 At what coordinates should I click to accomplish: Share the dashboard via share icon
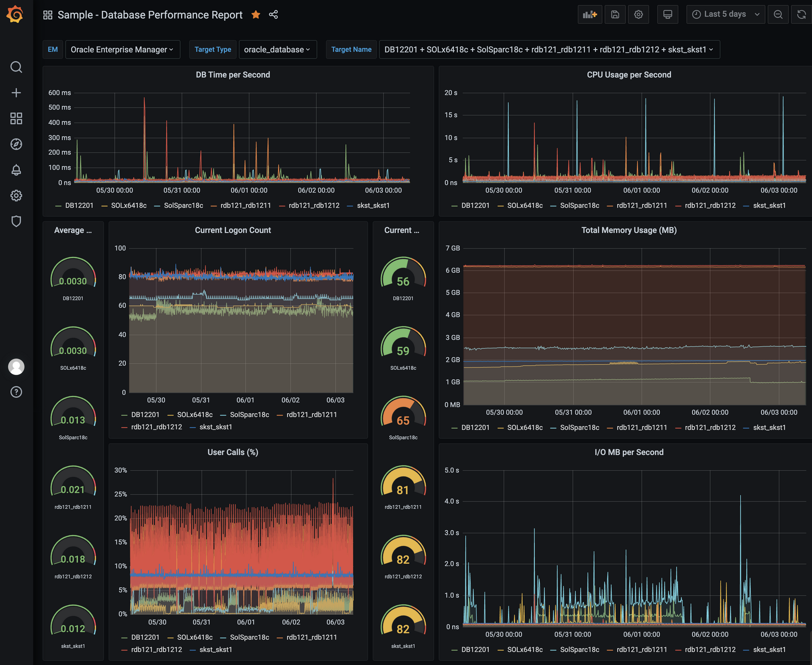(x=274, y=15)
